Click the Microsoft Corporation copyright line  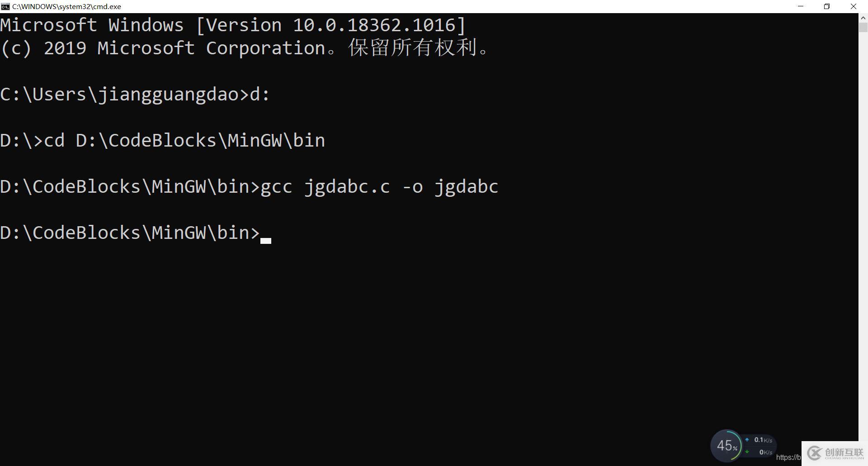click(244, 48)
